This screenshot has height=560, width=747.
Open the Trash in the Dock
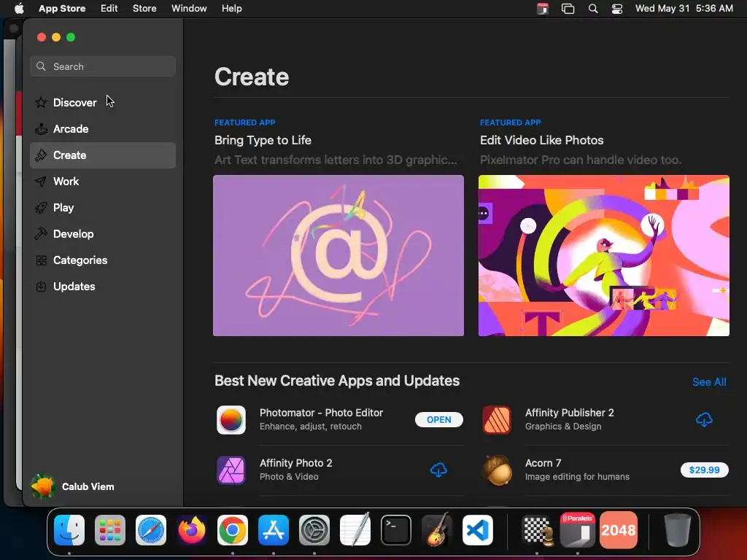(678, 530)
